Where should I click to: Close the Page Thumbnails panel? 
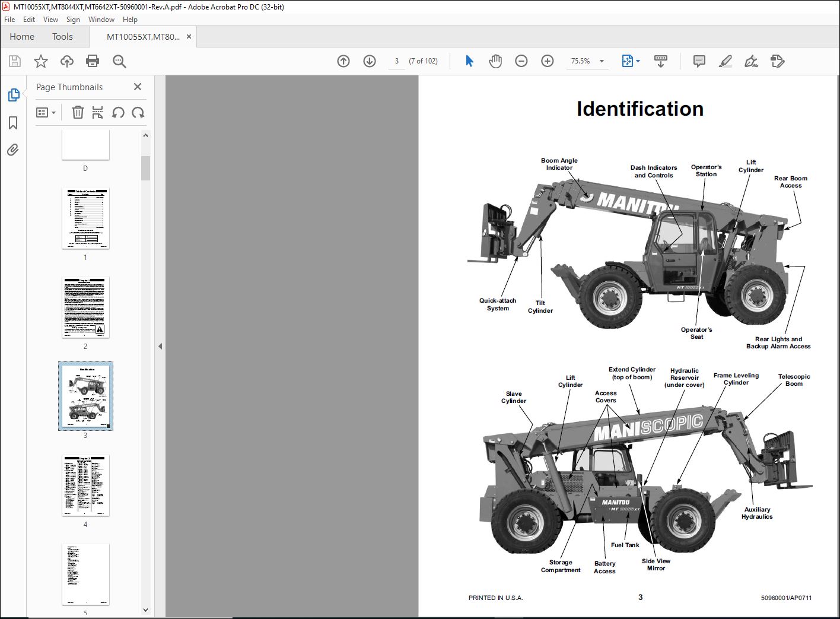(x=138, y=87)
